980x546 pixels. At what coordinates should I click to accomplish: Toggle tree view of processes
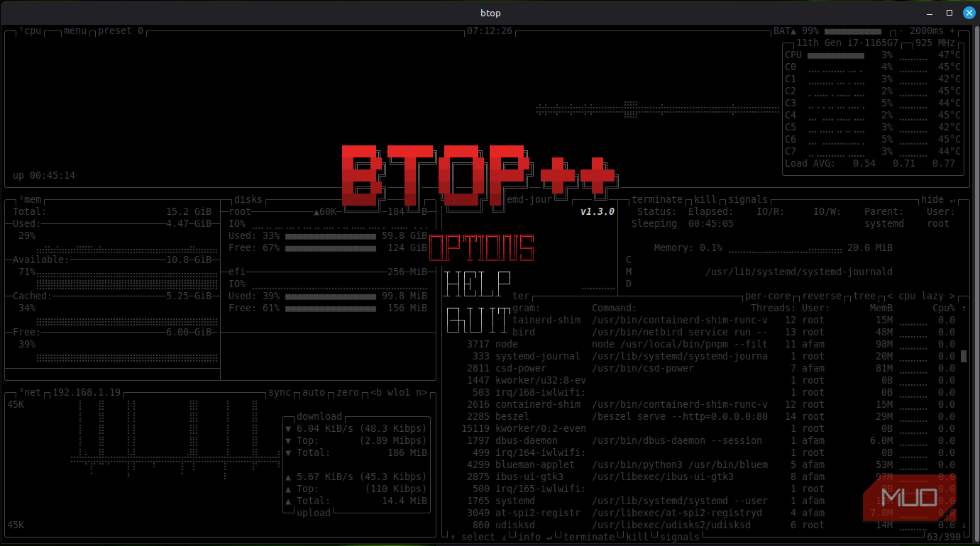coord(864,296)
